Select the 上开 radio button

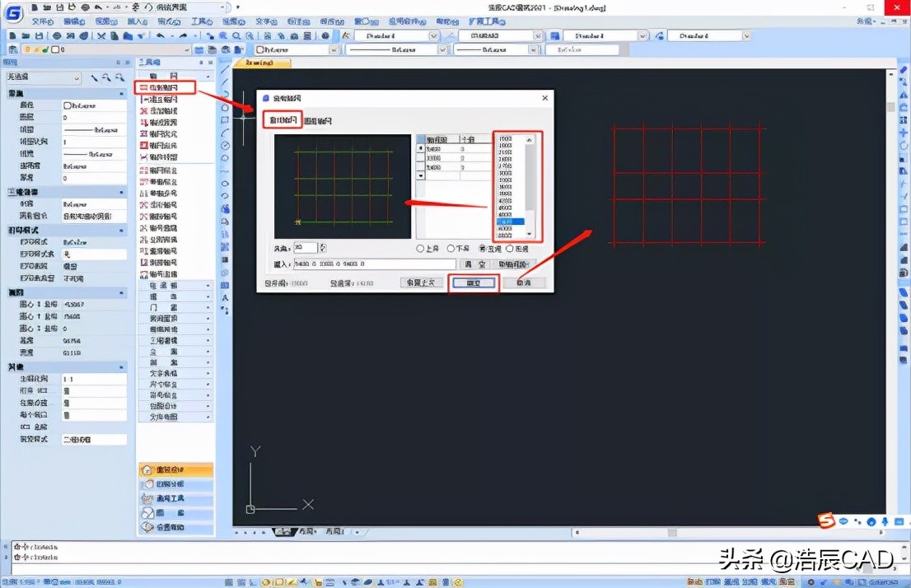421,249
